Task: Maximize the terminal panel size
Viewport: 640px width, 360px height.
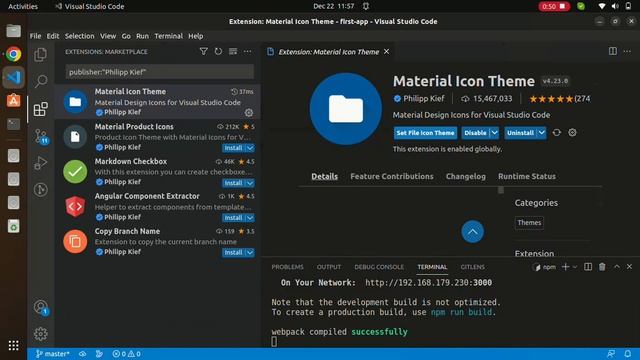Action: point(617,267)
